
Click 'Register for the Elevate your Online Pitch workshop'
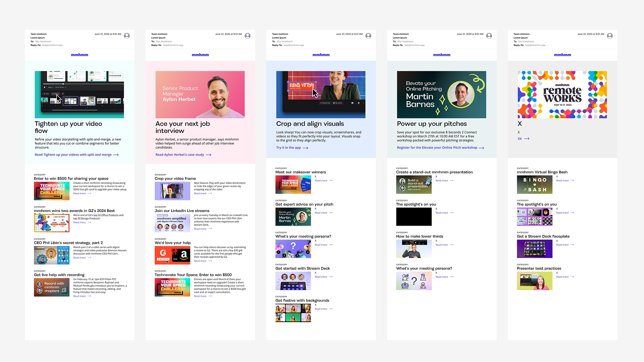[x=437, y=148]
